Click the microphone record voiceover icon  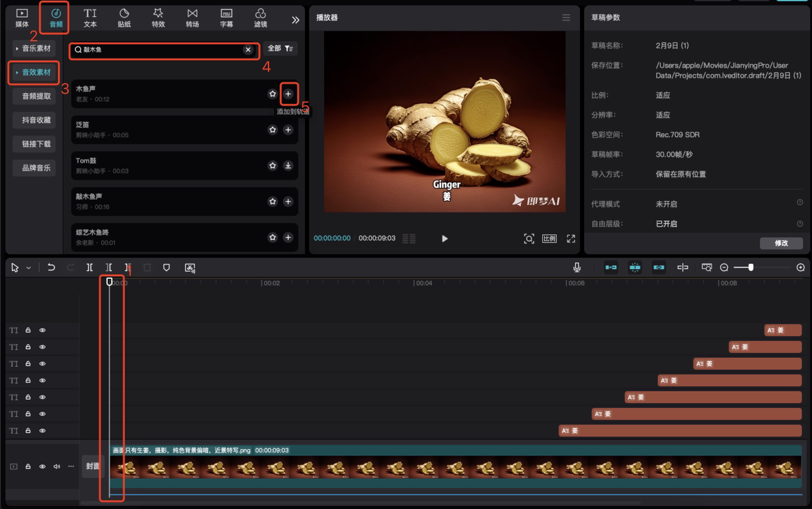[x=577, y=268]
